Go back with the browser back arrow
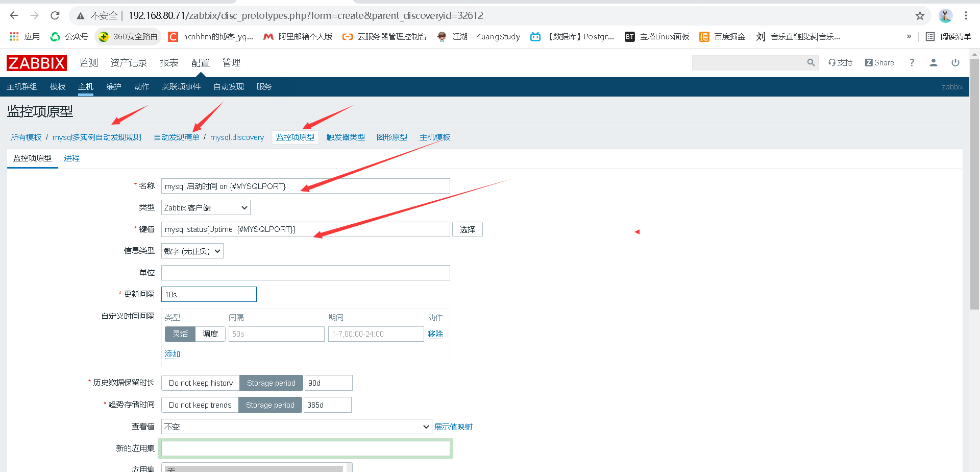The image size is (980, 472). tap(14, 15)
